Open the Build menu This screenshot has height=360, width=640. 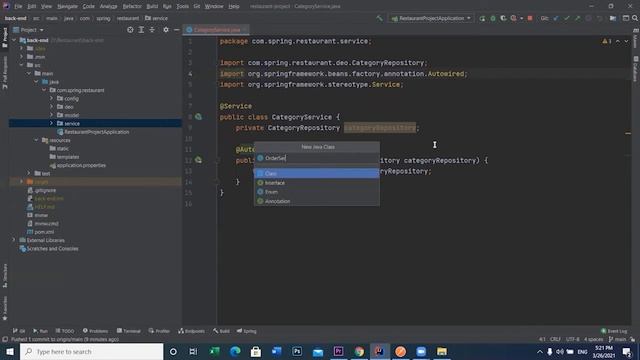pos(152,7)
